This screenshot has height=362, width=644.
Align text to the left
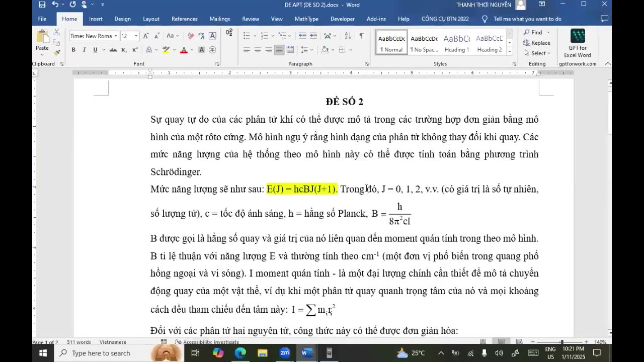tap(247, 50)
